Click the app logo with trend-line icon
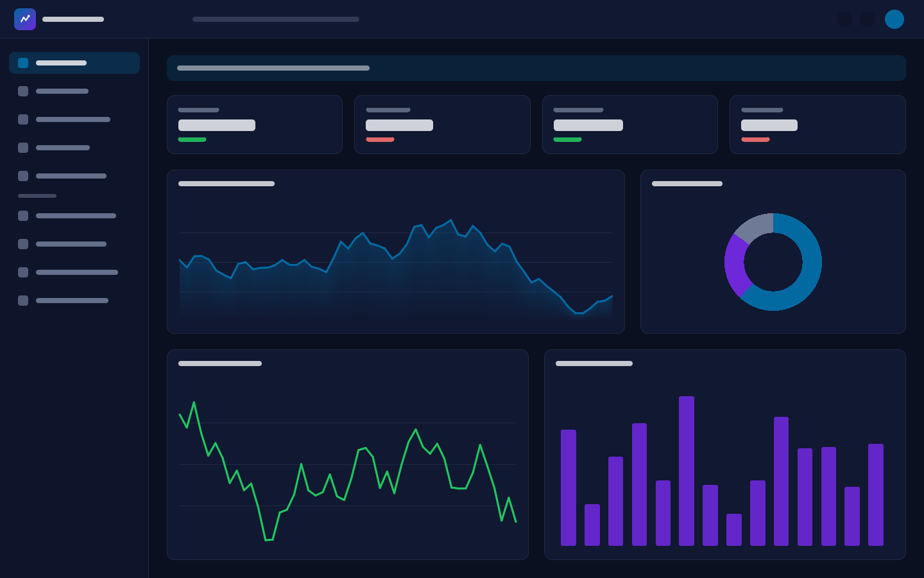The height and width of the screenshot is (578, 924). [25, 19]
